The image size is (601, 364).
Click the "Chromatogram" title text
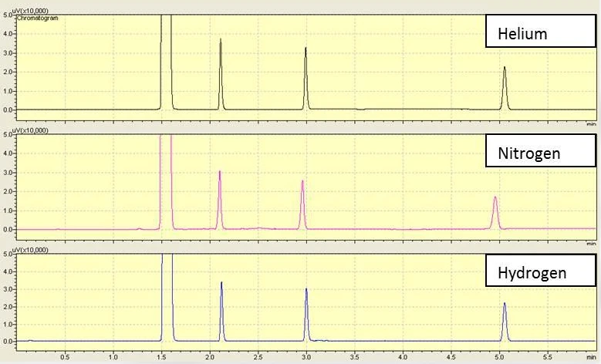pyautogui.click(x=38, y=18)
